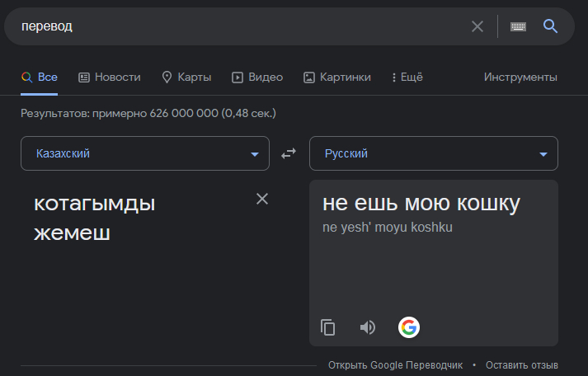This screenshot has width=588, height=376.
Task: Open the on-screen keyboard icon
Action: [518, 26]
